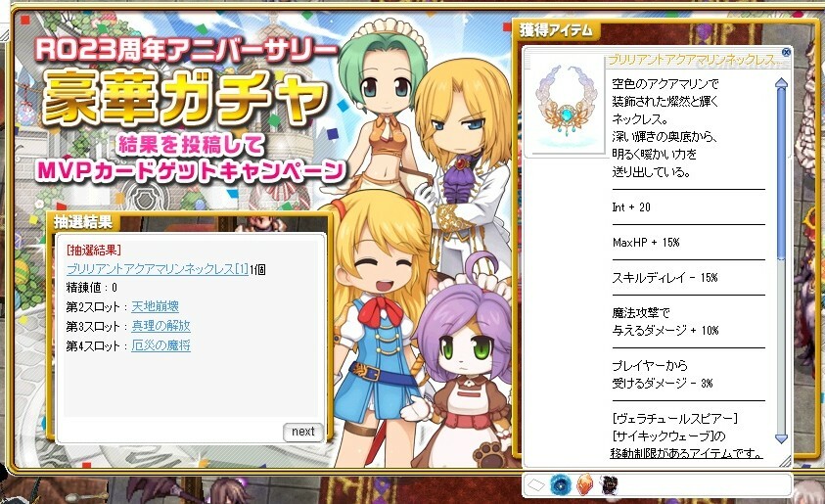Image resolution: width=825 pixels, height=504 pixels.
Task: Click the 獲得アイテム panel header tab
Action: click(x=556, y=30)
